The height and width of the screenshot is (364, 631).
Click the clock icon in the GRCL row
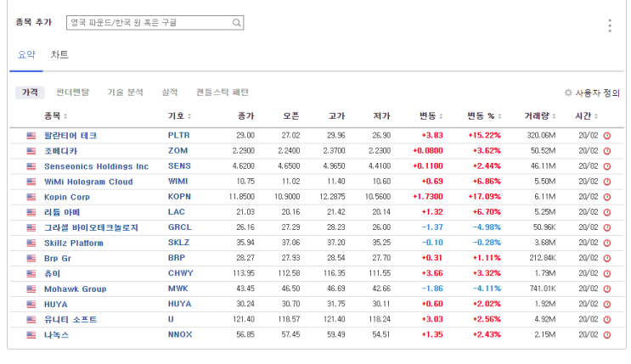click(x=607, y=227)
